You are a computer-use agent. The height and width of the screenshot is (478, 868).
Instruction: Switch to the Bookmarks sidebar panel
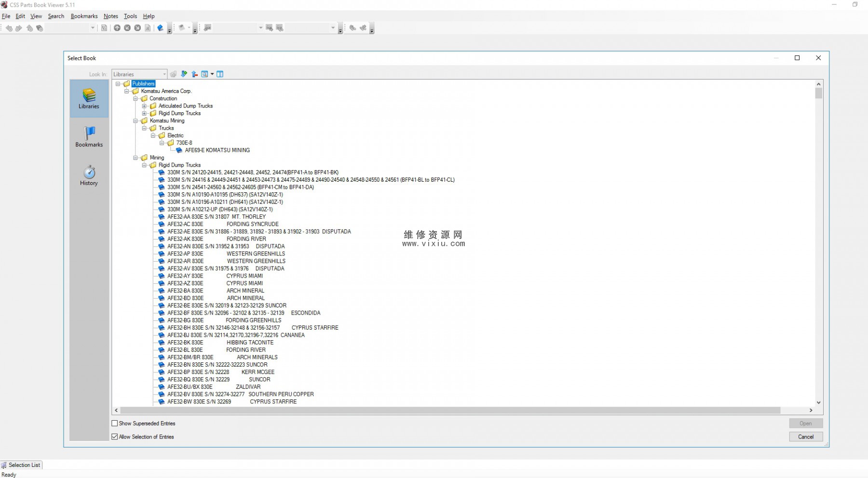tap(89, 137)
